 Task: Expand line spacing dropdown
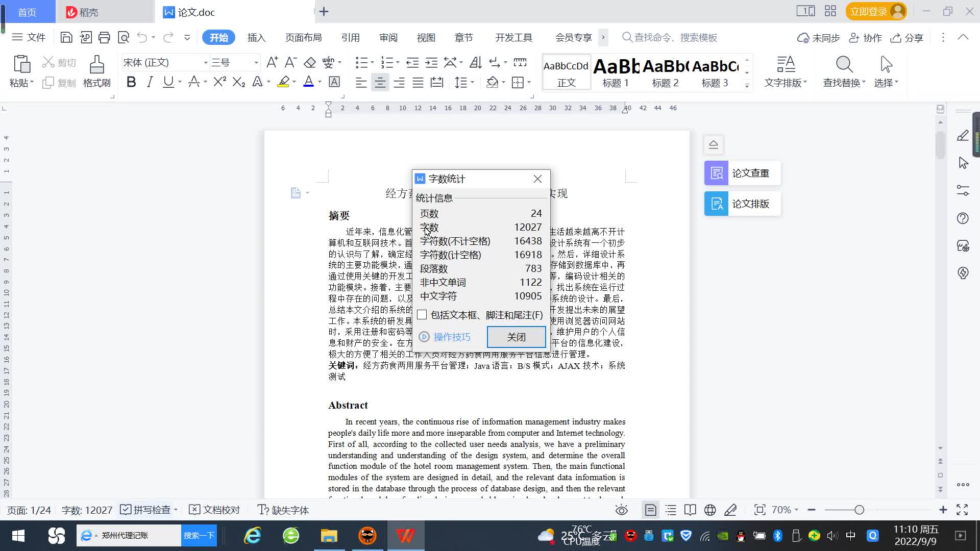coord(473,82)
